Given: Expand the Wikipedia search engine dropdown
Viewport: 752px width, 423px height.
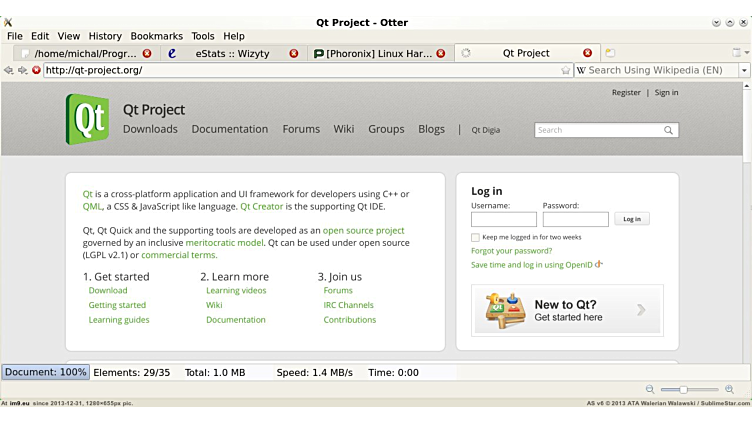Looking at the screenshot, I should tap(744, 71).
